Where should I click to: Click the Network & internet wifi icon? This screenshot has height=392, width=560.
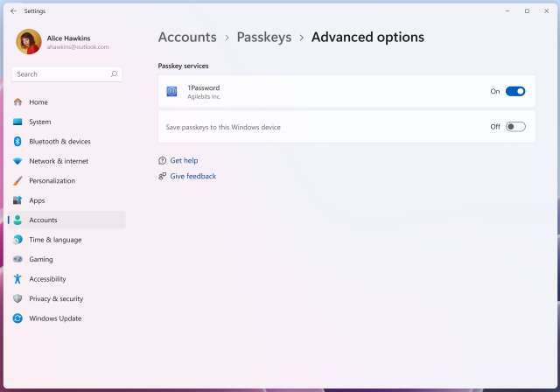point(17,161)
